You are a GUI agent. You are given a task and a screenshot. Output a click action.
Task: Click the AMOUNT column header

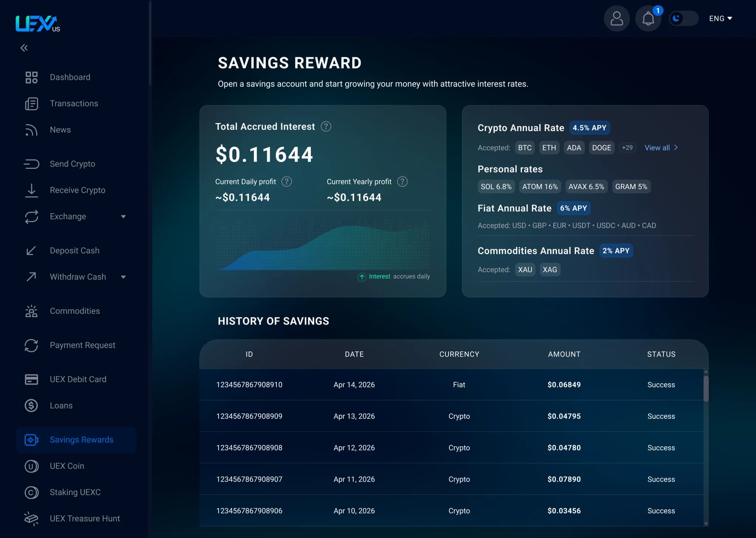click(564, 354)
